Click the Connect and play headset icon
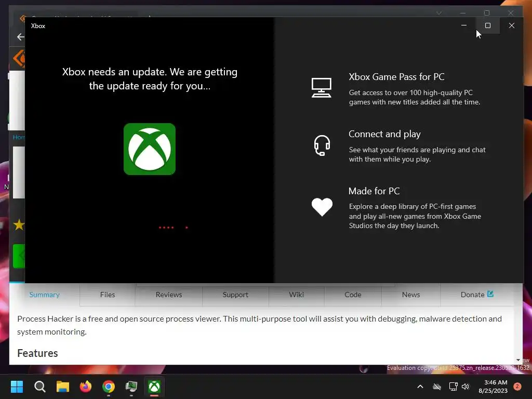This screenshot has width=532, height=399. point(322,145)
